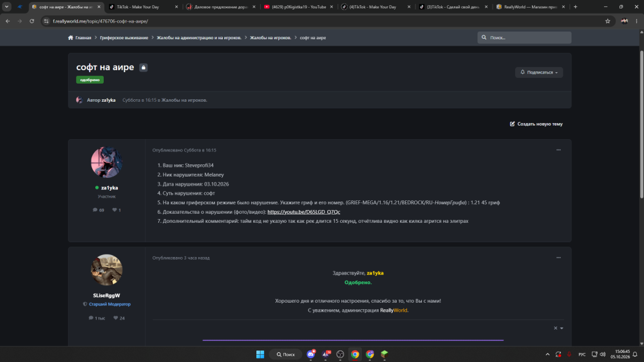Open volume control in system tray
Screen dimensions: 644x362
click(x=603, y=354)
